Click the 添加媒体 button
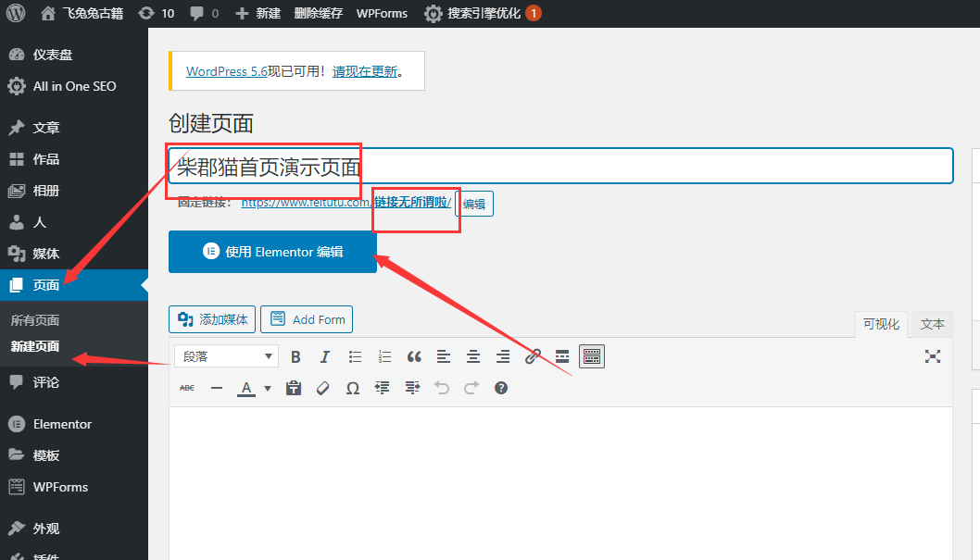Screen dimensions: 980x560 [x=212, y=319]
